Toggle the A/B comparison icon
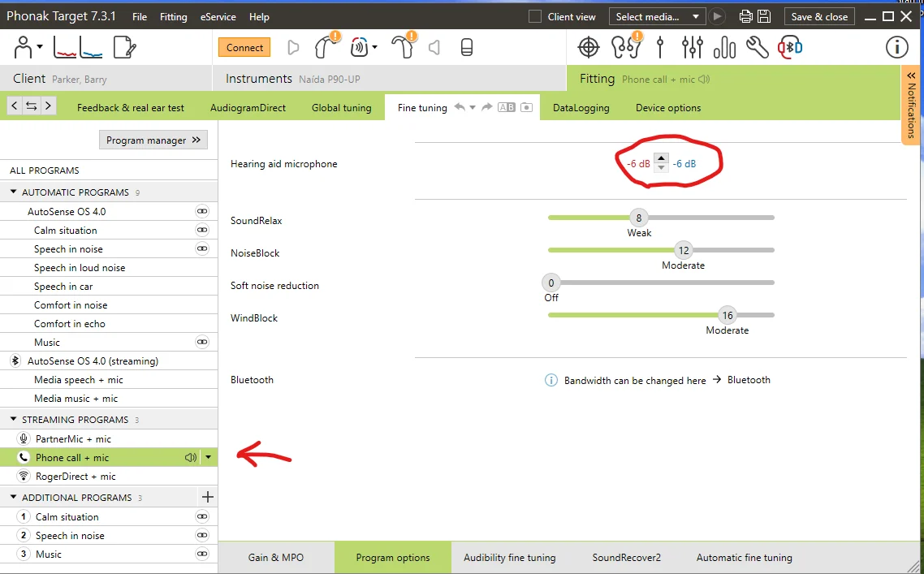Viewport: 924px width, 574px height. point(506,107)
